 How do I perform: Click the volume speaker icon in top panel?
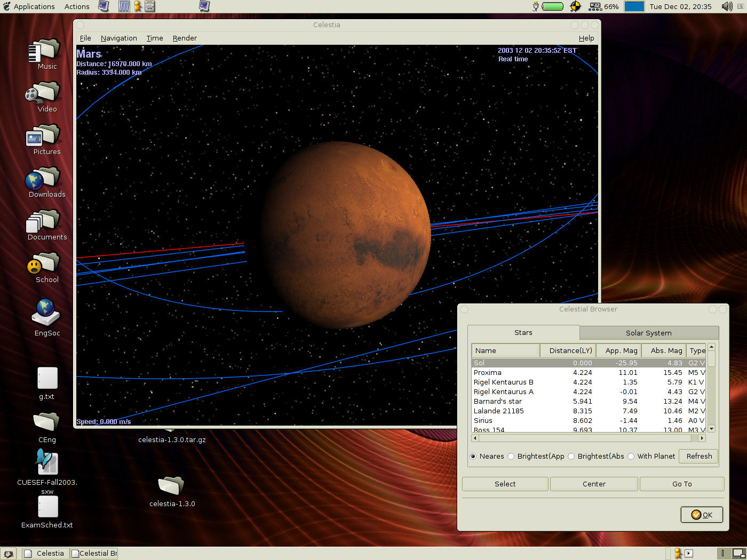pos(727,6)
